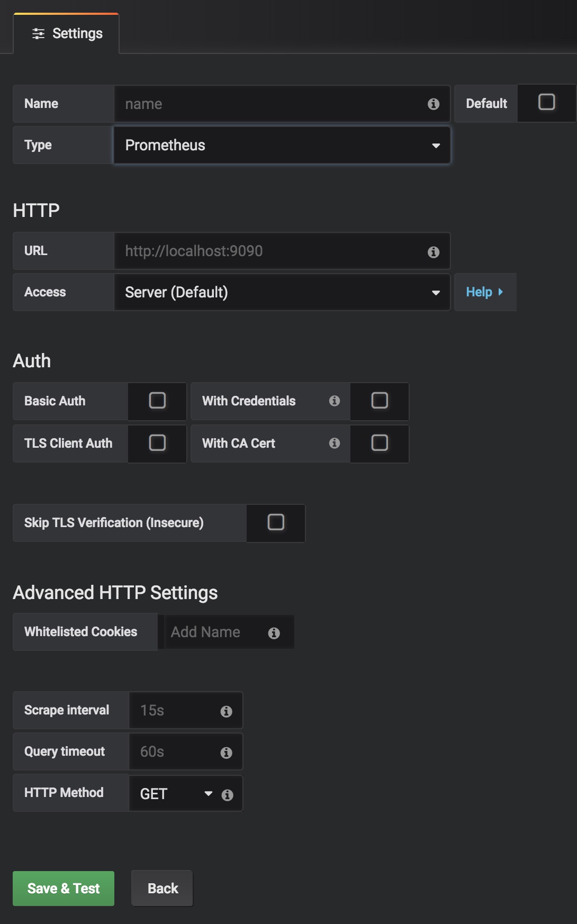Screen dimensions: 577x924
Task: Select the Settings tab
Action: [67, 33]
